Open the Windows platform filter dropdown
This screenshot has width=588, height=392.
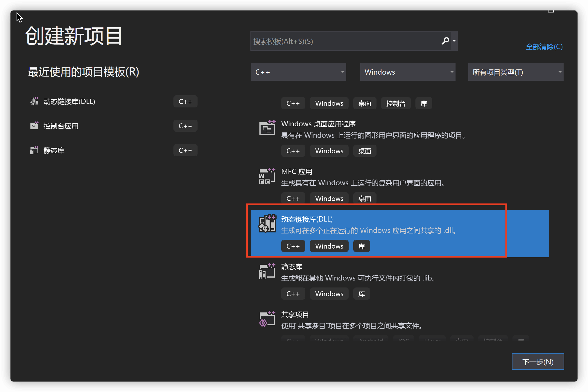click(407, 72)
